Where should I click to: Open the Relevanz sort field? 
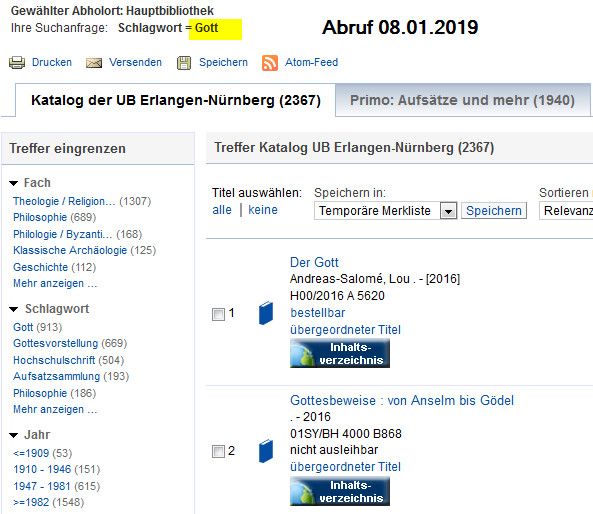click(x=566, y=211)
